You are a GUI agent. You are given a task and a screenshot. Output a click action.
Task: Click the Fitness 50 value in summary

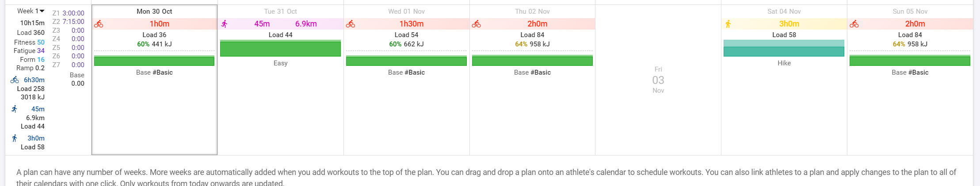29,42
